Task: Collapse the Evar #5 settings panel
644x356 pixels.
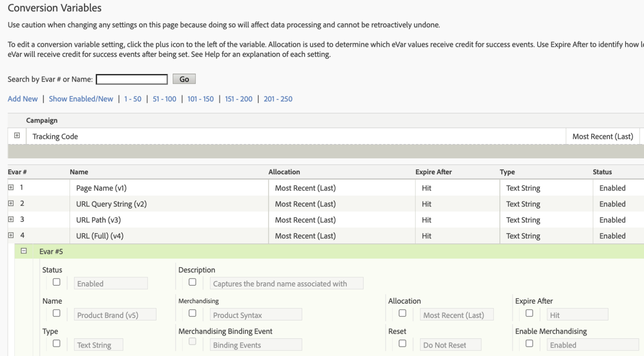Action: pos(24,251)
